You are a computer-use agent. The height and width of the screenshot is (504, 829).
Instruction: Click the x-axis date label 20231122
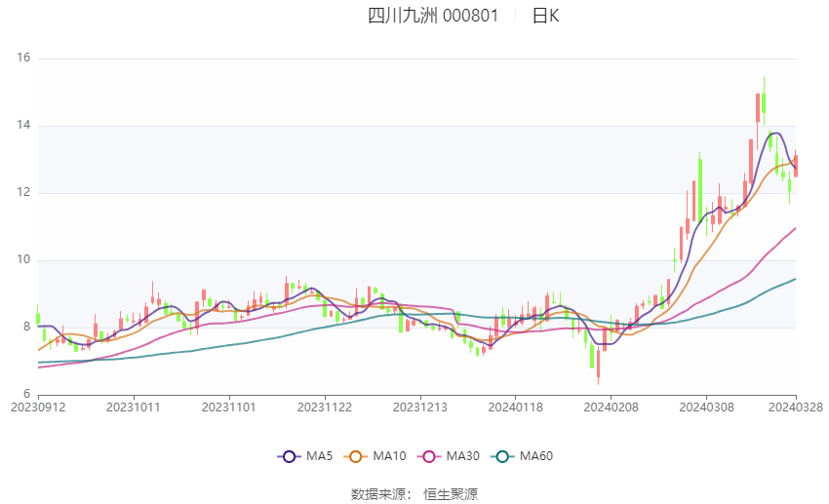[325, 407]
